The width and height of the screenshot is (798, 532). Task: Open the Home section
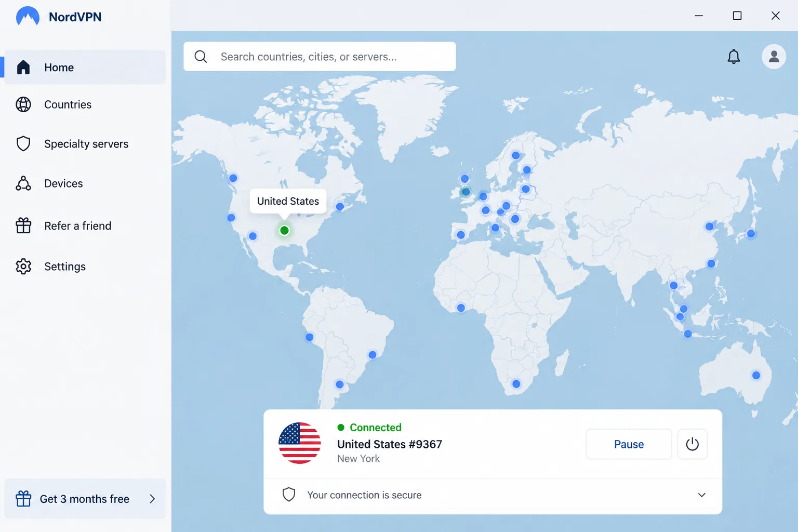[x=85, y=68]
